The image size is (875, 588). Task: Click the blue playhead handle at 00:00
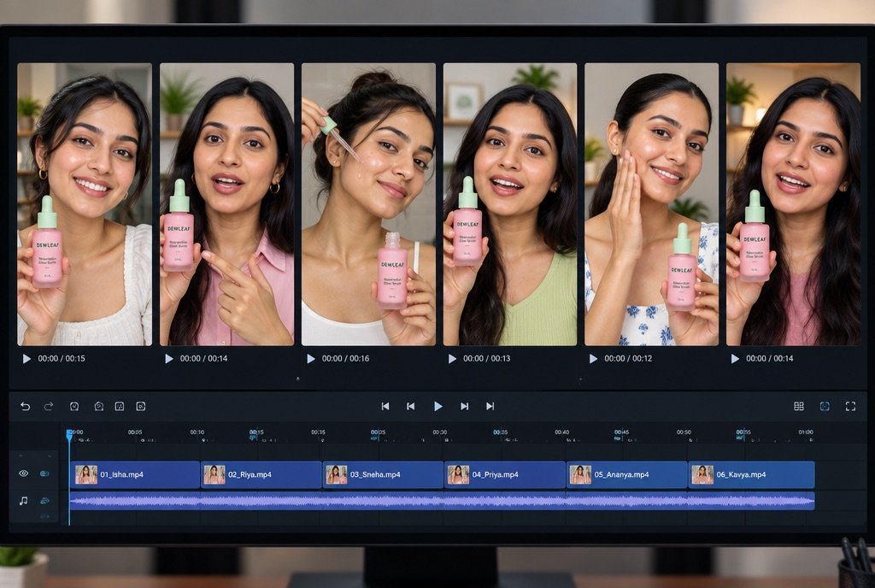[69, 433]
